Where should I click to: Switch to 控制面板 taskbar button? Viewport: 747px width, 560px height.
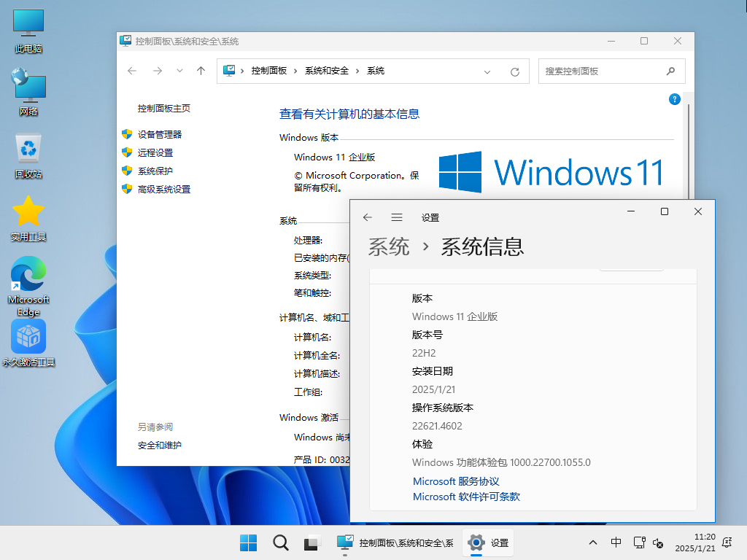[395, 542]
